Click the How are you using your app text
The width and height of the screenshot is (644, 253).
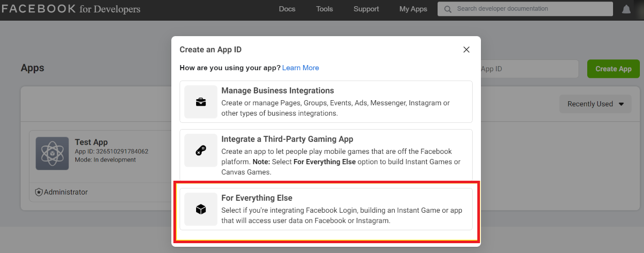tap(230, 68)
